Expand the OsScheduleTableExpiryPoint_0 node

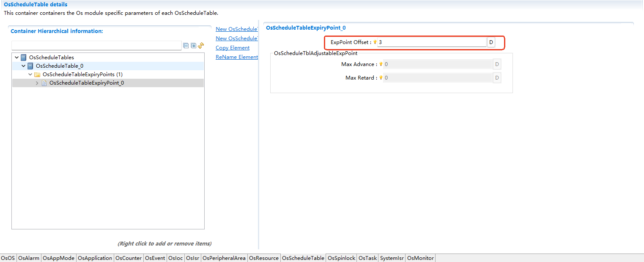pos(37,83)
